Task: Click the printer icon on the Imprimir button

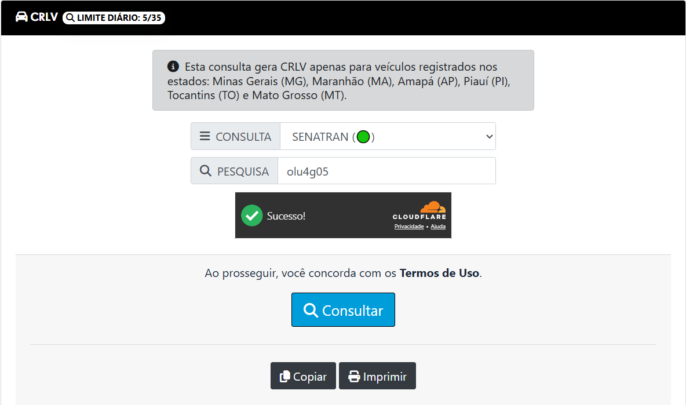Action: (x=354, y=376)
